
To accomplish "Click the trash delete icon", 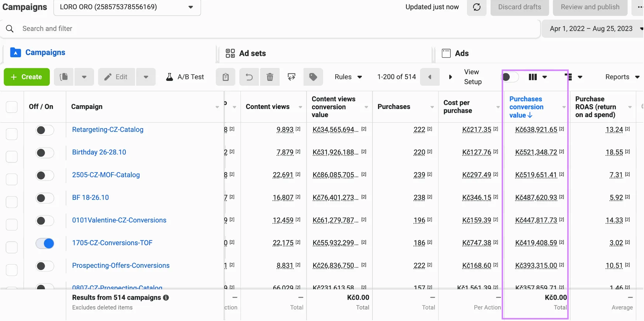I will click(270, 77).
